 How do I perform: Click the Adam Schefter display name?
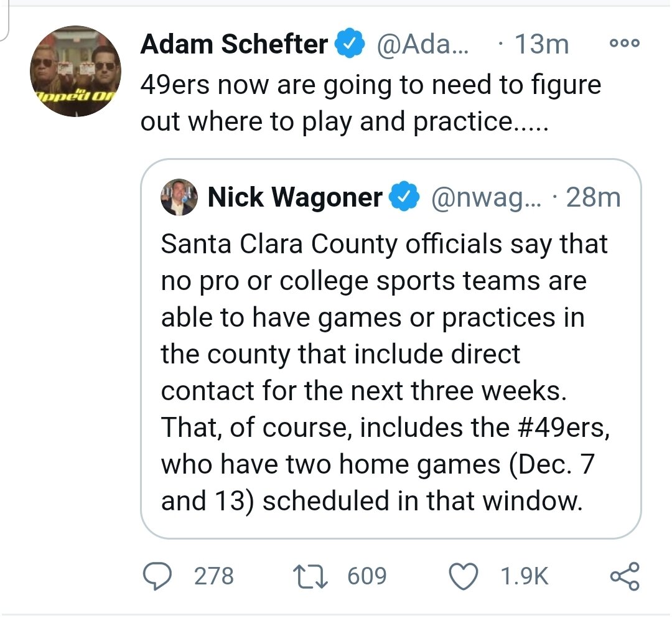click(x=234, y=44)
